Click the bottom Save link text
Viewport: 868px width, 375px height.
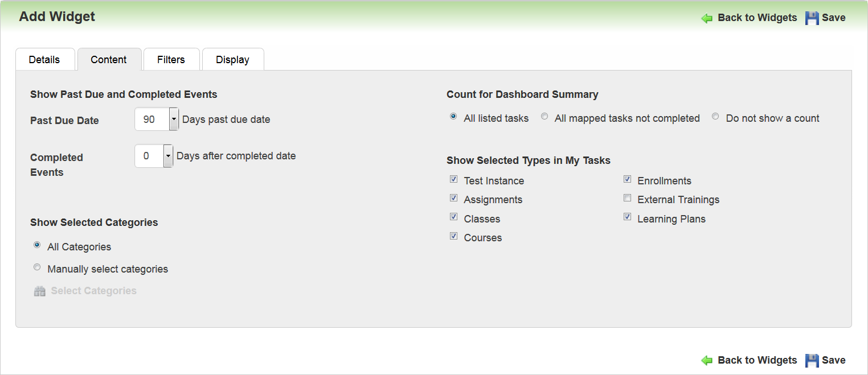coord(833,360)
